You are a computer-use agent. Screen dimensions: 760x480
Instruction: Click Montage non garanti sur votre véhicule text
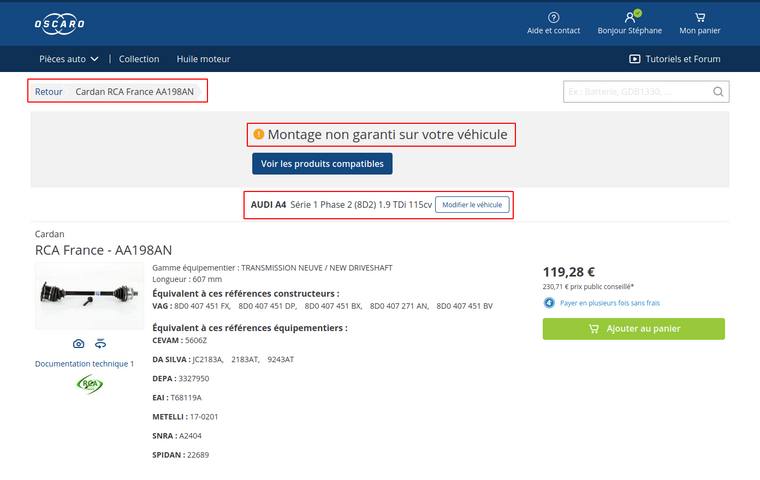[387, 134]
